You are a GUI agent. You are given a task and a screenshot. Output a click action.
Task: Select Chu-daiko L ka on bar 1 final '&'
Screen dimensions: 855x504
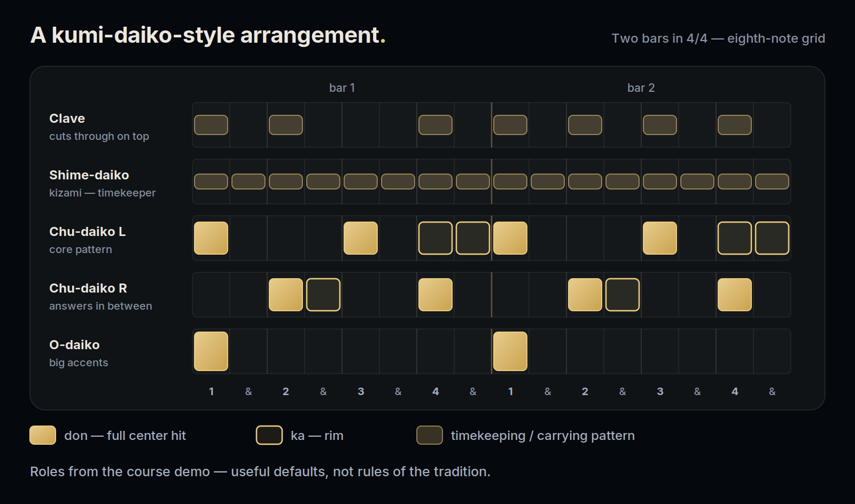pos(473,238)
